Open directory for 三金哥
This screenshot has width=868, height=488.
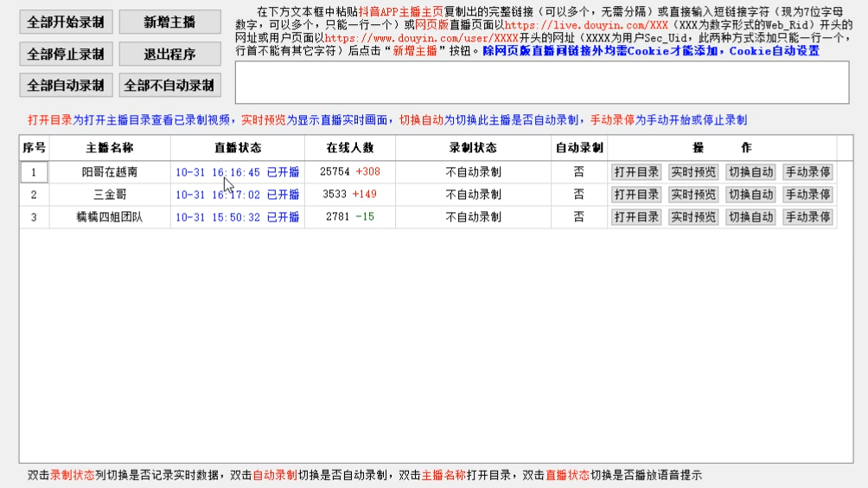(x=636, y=195)
